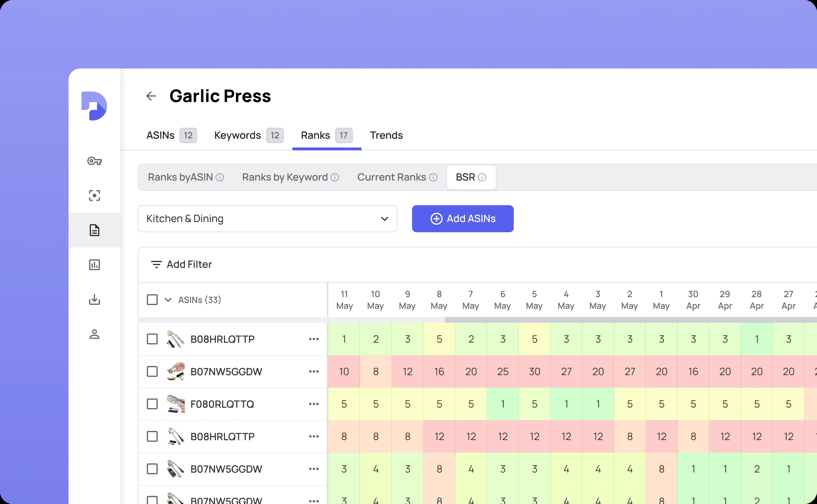Check the B07NW5GGDW row with rank 10

[152, 371]
